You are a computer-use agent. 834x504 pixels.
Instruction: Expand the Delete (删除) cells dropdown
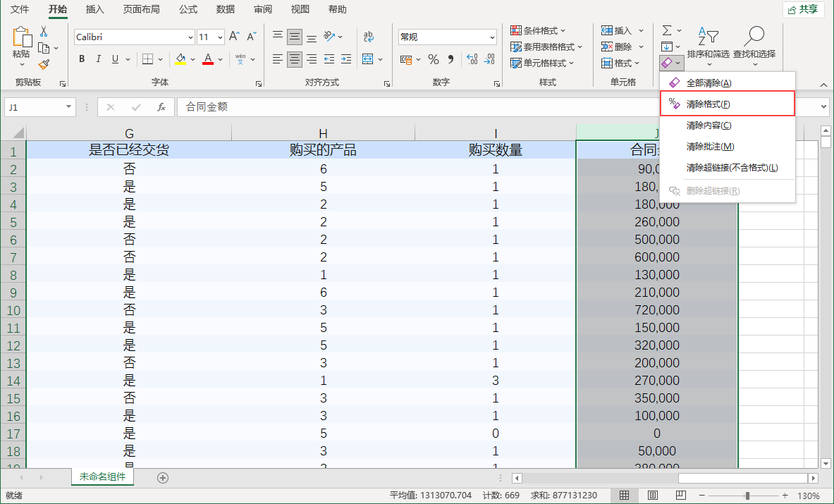[x=641, y=47]
